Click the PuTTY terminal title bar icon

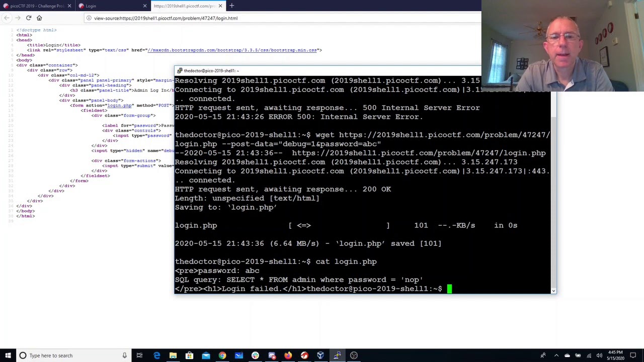[179, 71]
